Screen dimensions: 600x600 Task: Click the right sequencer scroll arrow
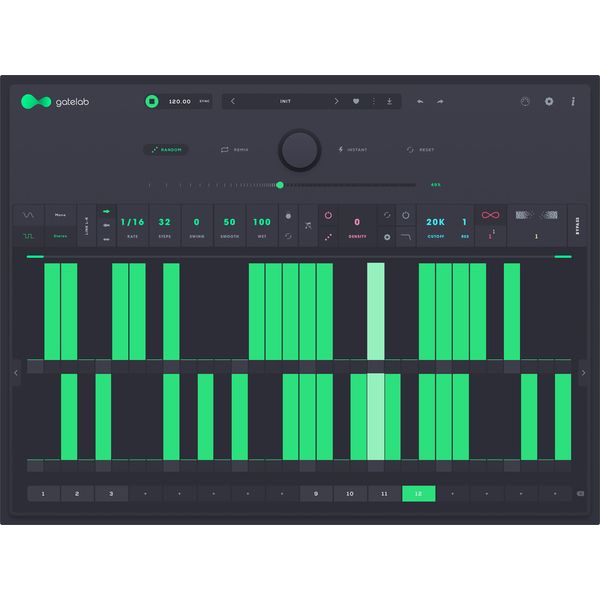pos(584,373)
